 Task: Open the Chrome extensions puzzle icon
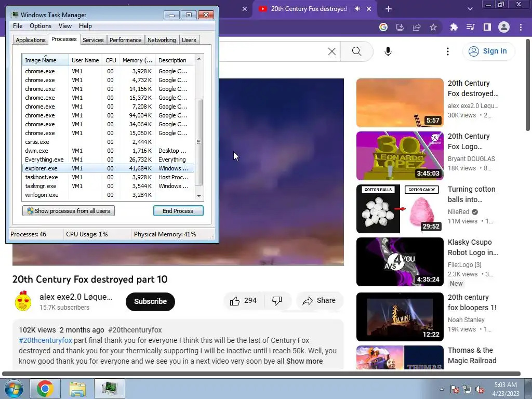[x=454, y=27]
